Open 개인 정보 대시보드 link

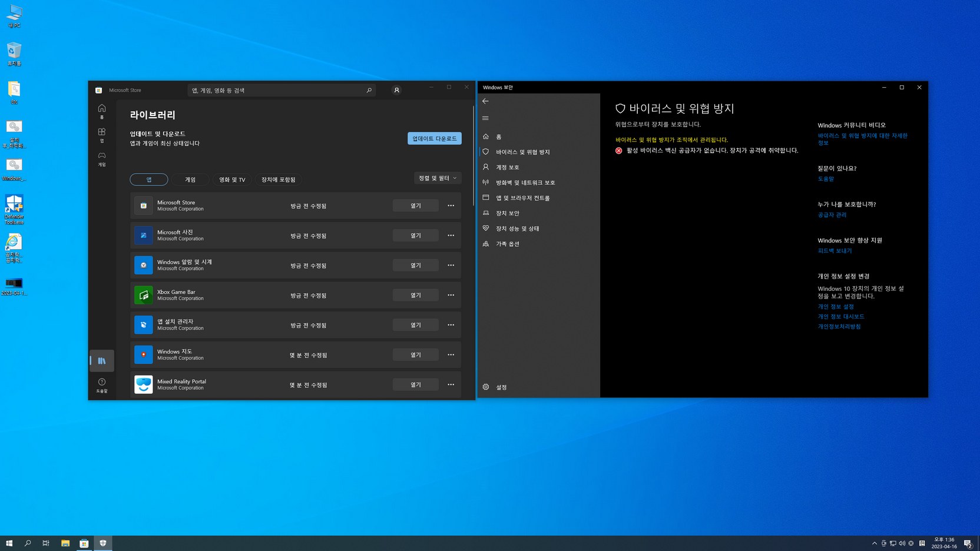point(841,317)
